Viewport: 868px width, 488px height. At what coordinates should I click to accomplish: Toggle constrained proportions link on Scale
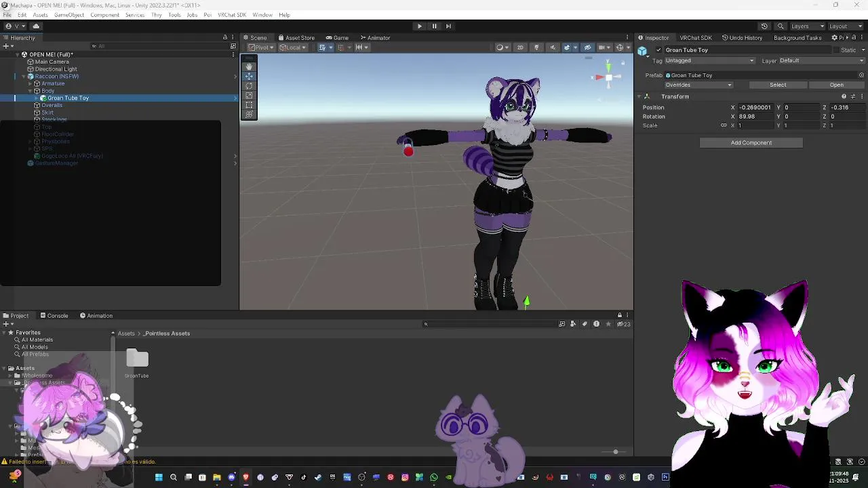tap(724, 125)
